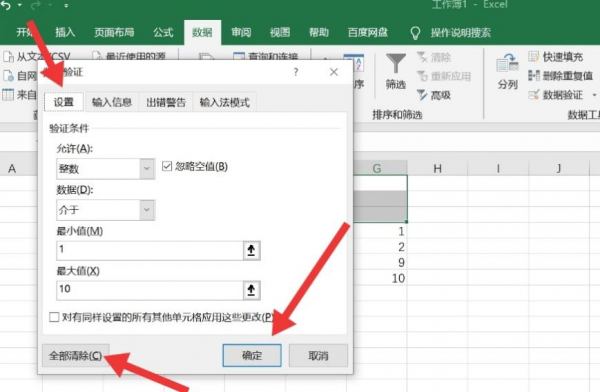Open the Undo history dropdown arrow
The image size is (600, 392).
coord(20,5)
